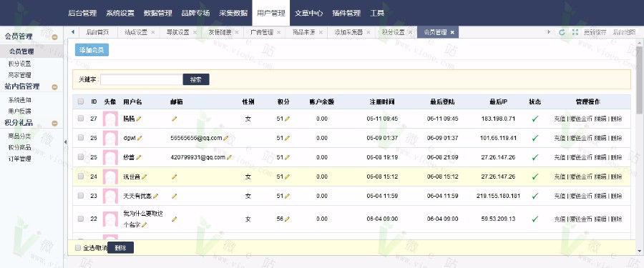Open 积分设置 in the sidebar
The width and height of the screenshot is (644, 268).
(x=20, y=64)
